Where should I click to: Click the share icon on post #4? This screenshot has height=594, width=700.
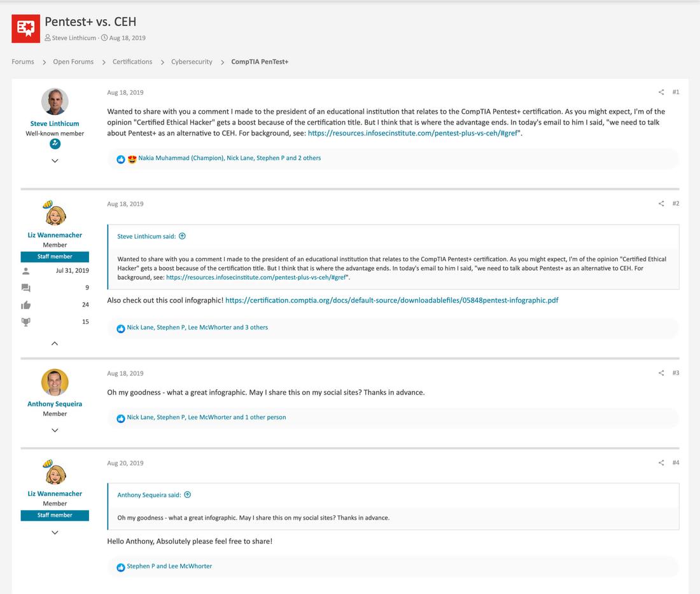tap(661, 462)
